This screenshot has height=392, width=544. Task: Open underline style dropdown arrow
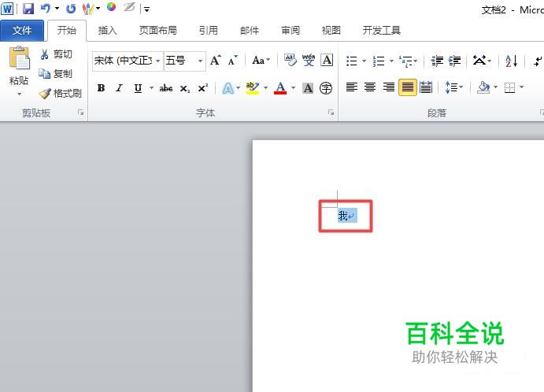[x=152, y=87]
